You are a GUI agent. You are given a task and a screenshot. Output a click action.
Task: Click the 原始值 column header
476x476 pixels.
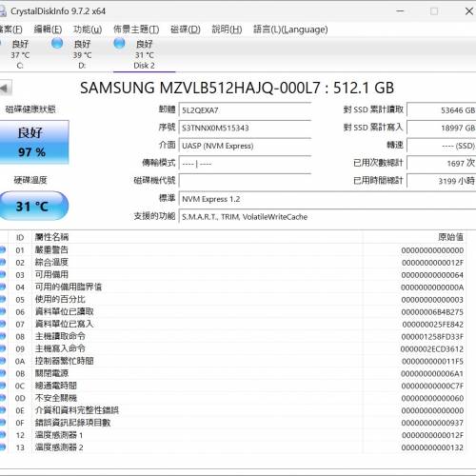click(451, 237)
